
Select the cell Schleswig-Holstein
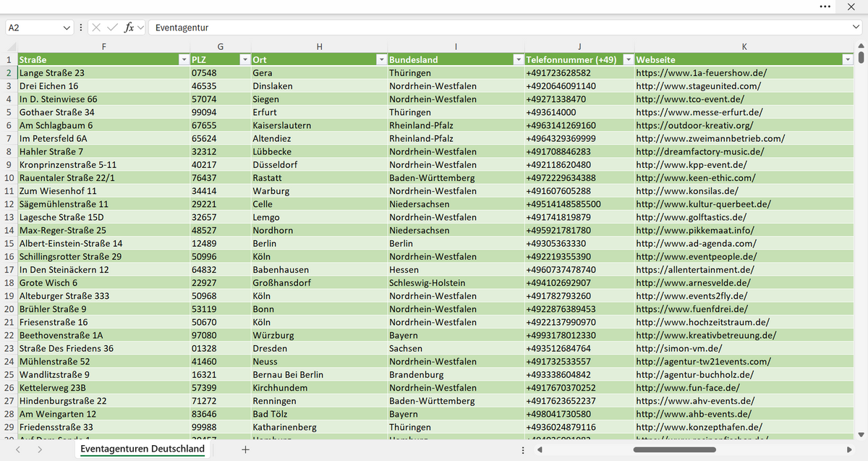(455, 283)
